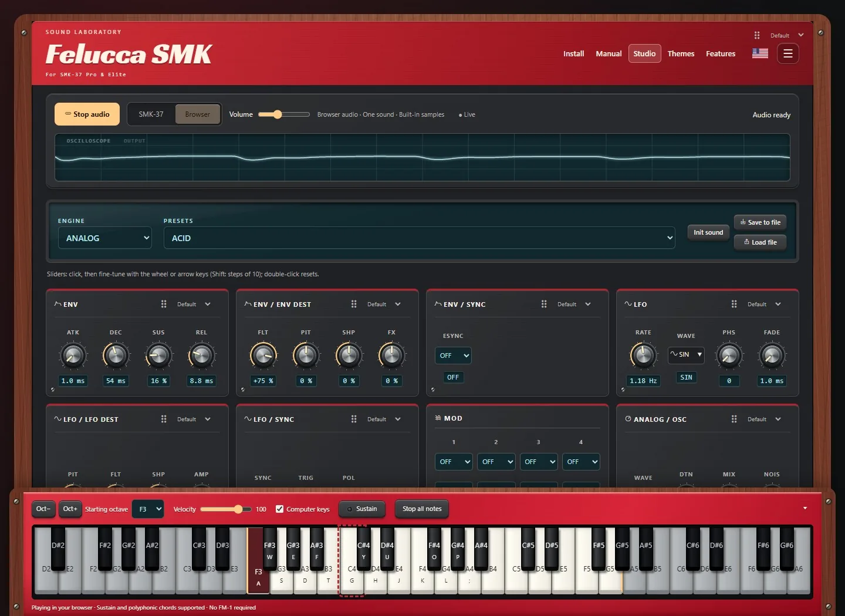Click the LFO / LFO DEST grip dots
The width and height of the screenshot is (845, 616).
(164, 419)
